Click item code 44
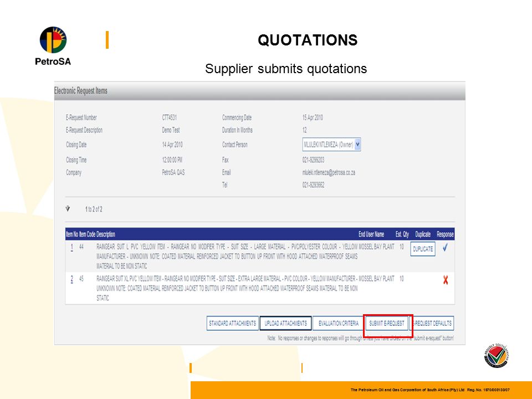 point(81,247)
